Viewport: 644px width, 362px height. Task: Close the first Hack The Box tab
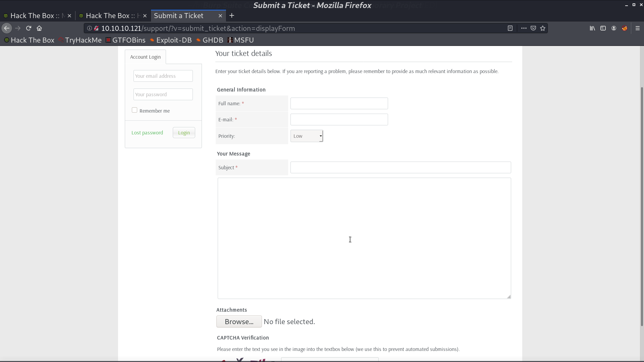(x=69, y=16)
